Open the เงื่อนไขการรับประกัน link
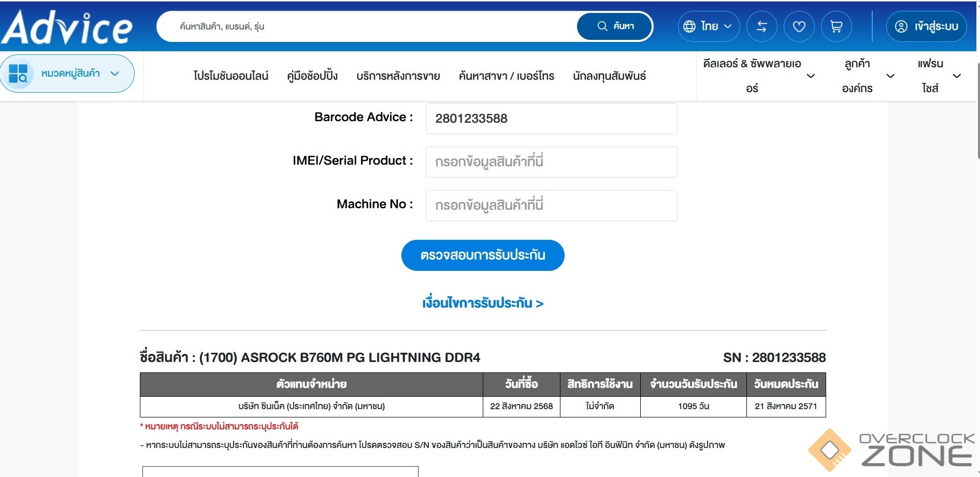The height and width of the screenshot is (477, 980). (483, 303)
